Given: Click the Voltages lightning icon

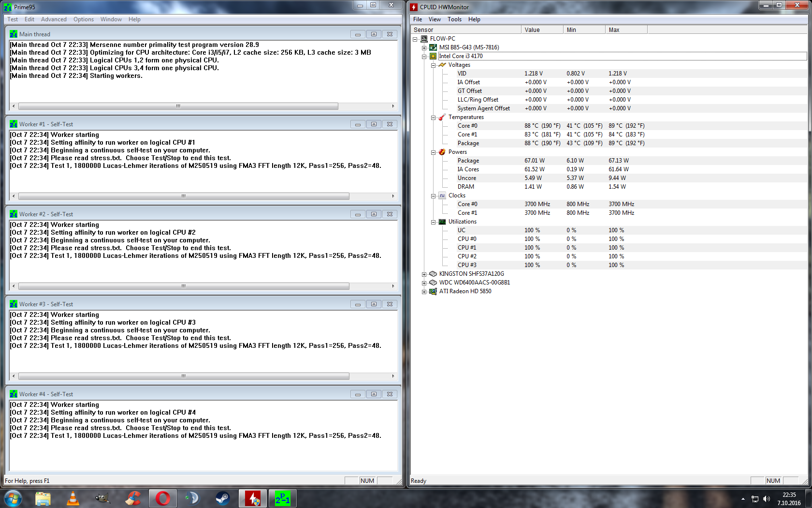Looking at the screenshot, I should coord(442,65).
